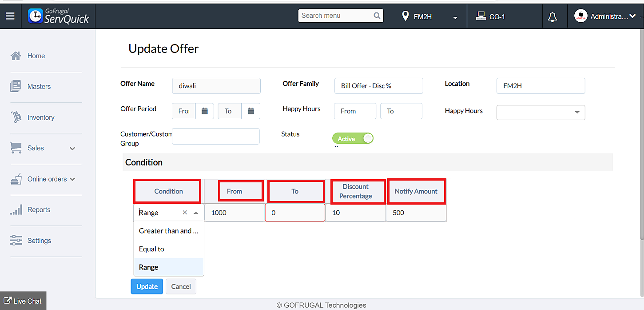This screenshot has height=310, width=644.
Task: Open the notifications bell
Action: [553, 17]
